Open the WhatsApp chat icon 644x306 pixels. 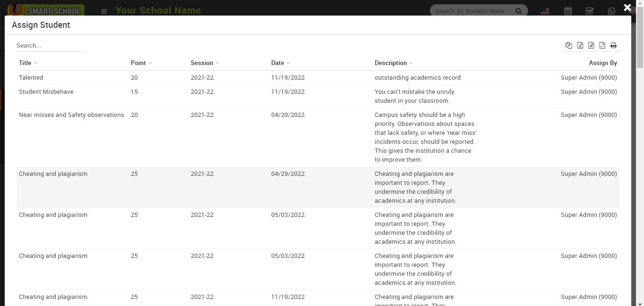point(611,11)
